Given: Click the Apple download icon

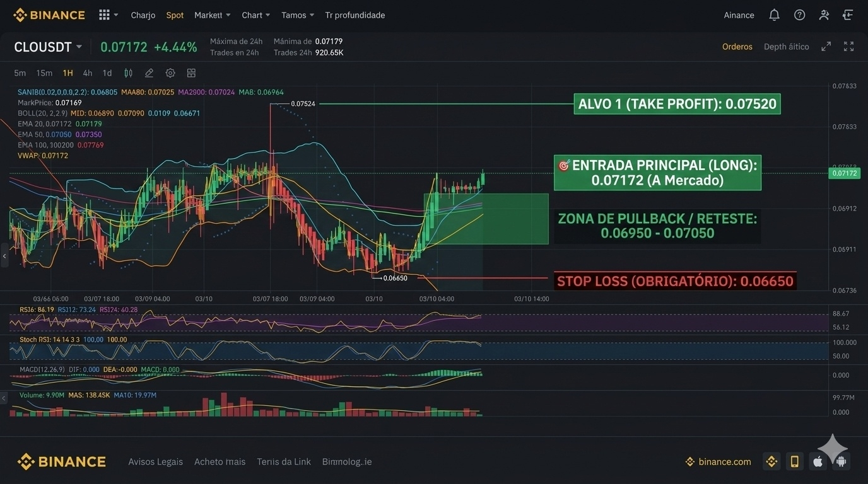Looking at the screenshot, I should [x=818, y=462].
